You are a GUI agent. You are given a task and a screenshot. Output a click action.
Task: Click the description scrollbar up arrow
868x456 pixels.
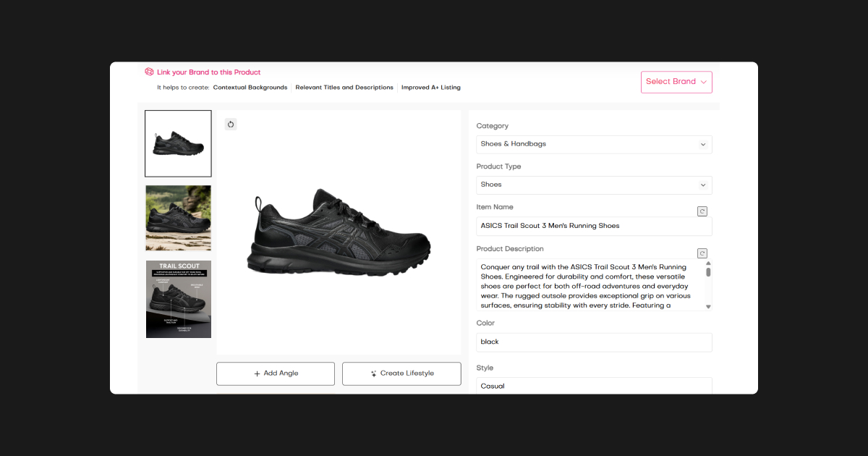pos(708,263)
